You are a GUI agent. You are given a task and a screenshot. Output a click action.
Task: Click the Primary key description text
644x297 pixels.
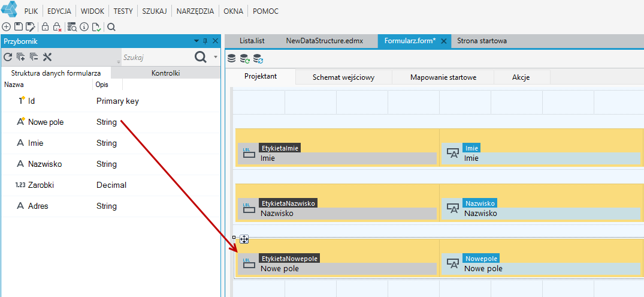(x=117, y=101)
